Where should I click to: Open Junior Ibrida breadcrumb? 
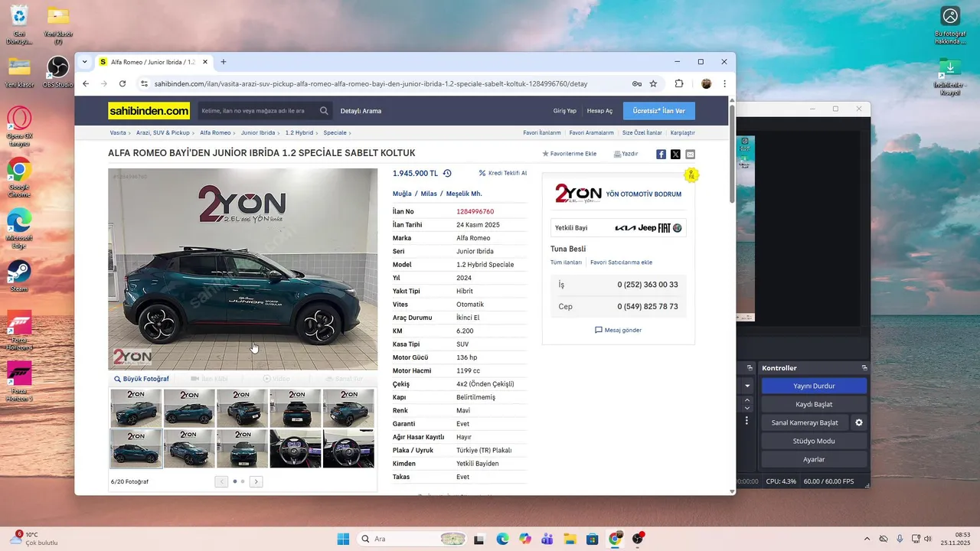click(259, 132)
